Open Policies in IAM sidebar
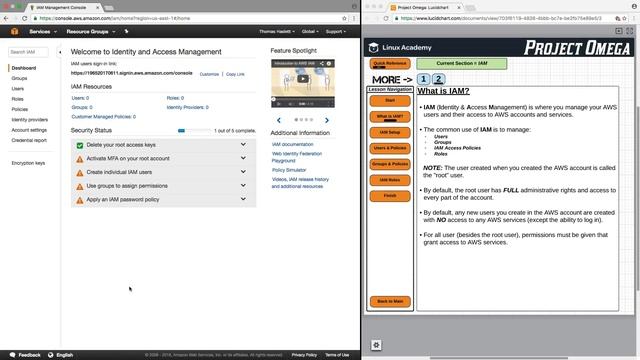640x360 pixels. (x=20, y=109)
